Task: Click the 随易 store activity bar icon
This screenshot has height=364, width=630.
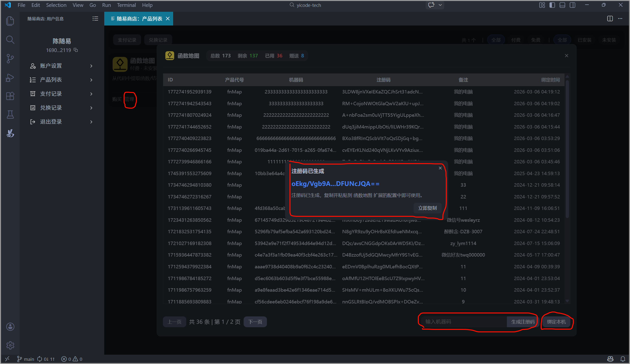Action: click(x=10, y=133)
